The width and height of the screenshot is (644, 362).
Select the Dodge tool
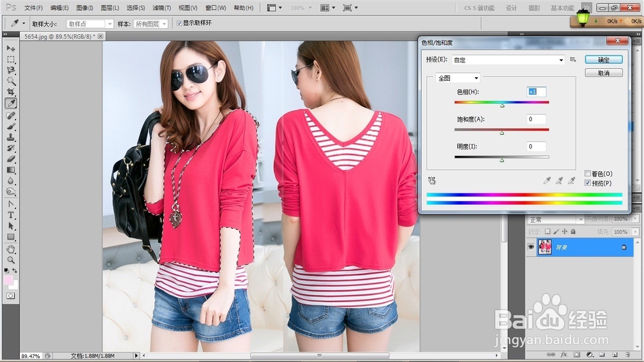tap(11, 191)
